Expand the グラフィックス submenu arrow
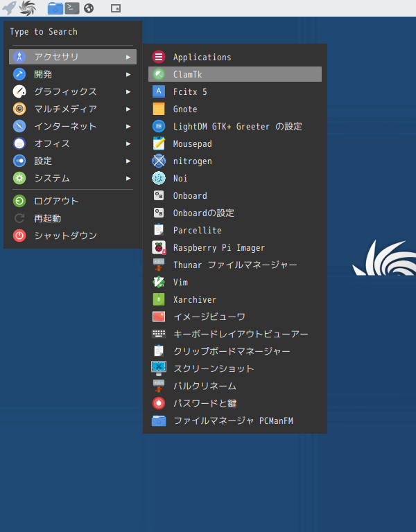The image size is (416, 532). (128, 91)
